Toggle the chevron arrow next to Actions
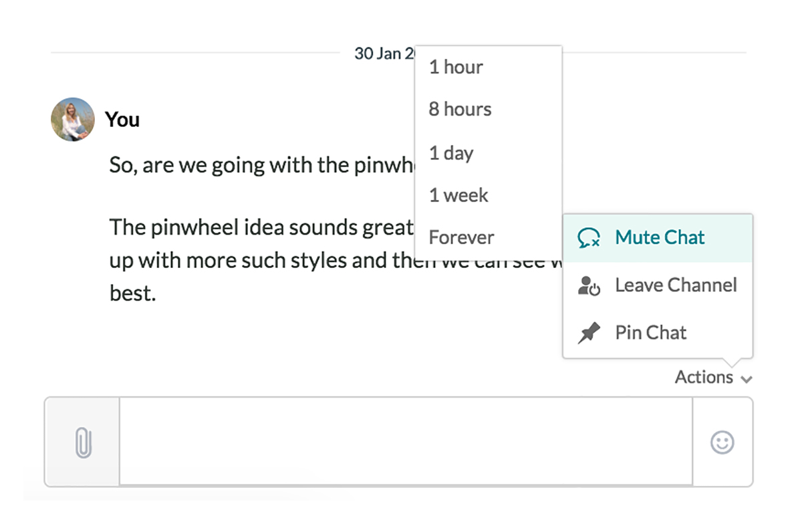 coord(747,380)
